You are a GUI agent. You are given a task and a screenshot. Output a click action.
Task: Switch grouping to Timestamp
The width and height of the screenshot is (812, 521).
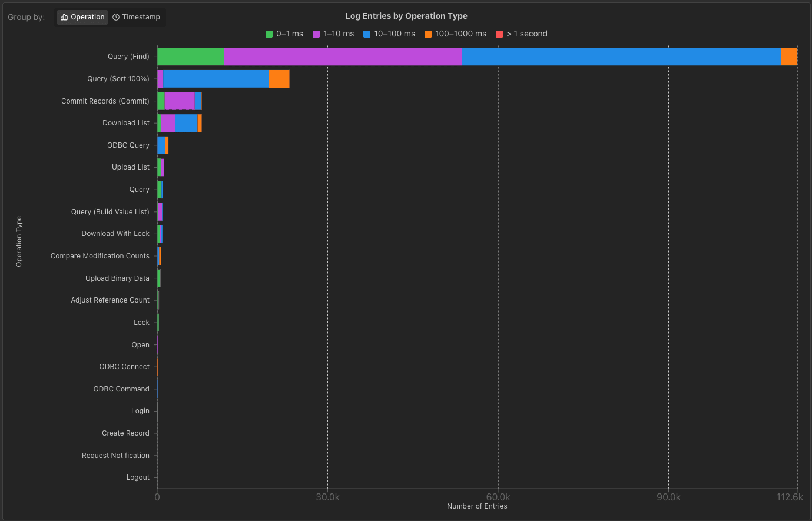tap(137, 17)
